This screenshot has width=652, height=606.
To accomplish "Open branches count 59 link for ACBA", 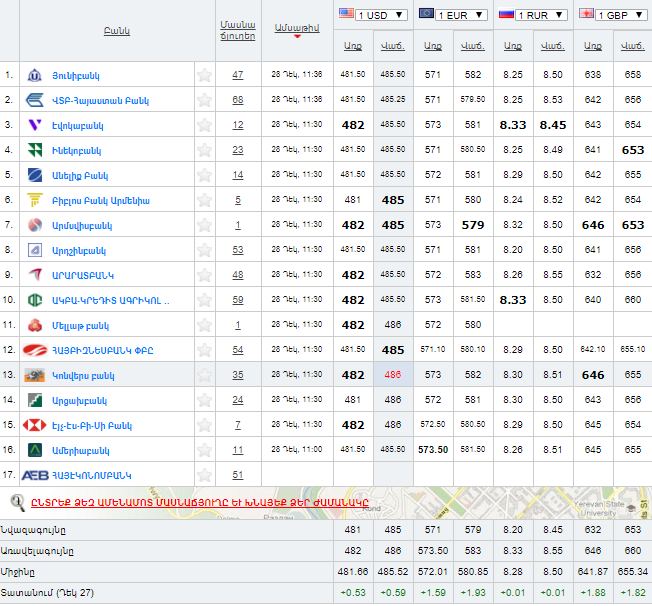I will tap(238, 300).
